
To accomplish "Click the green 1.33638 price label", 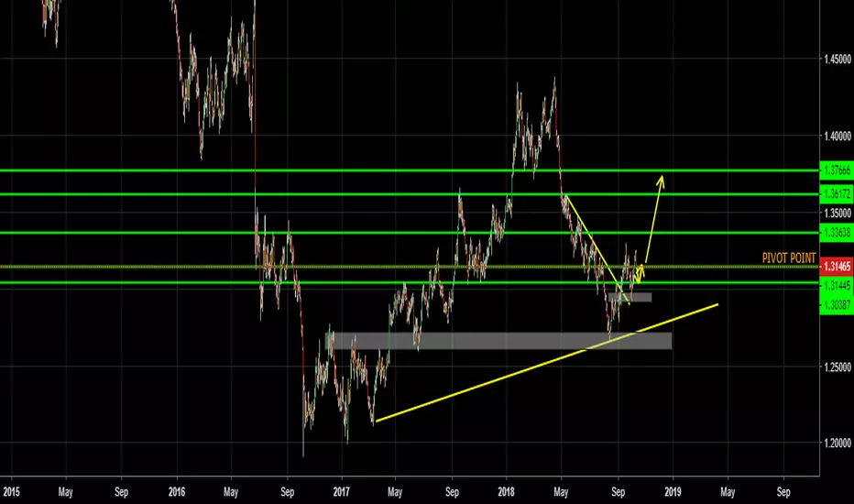I will click(x=836, y=233).
